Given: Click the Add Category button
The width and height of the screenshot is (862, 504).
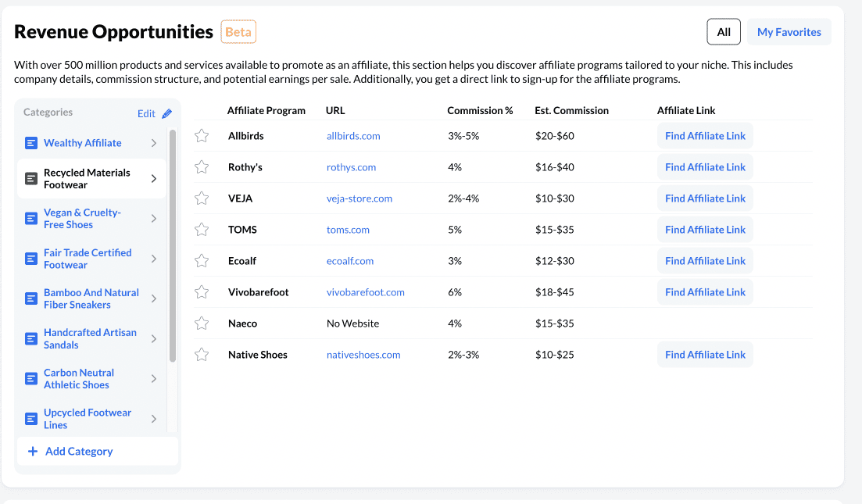Looking at the screenshot, I should [98, 451].
